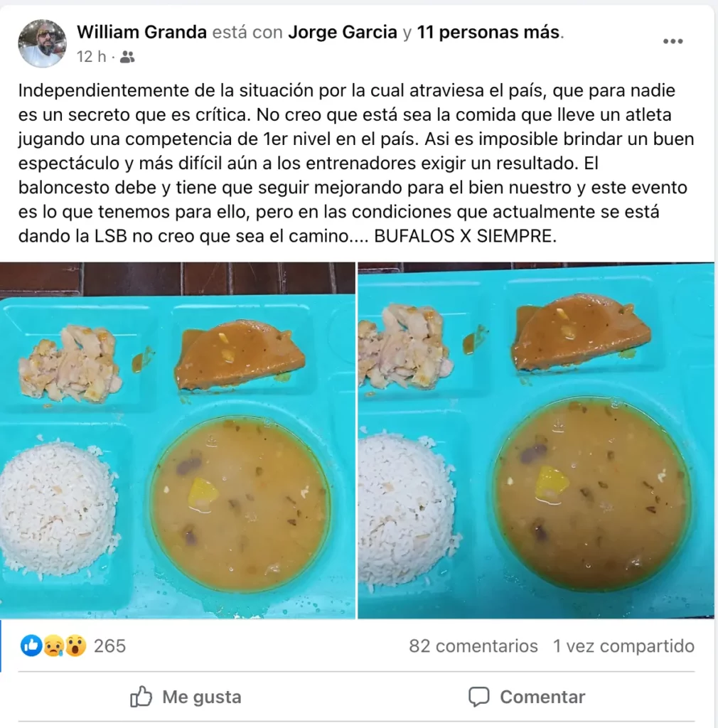Open the left food tray photo

point(178,441)
